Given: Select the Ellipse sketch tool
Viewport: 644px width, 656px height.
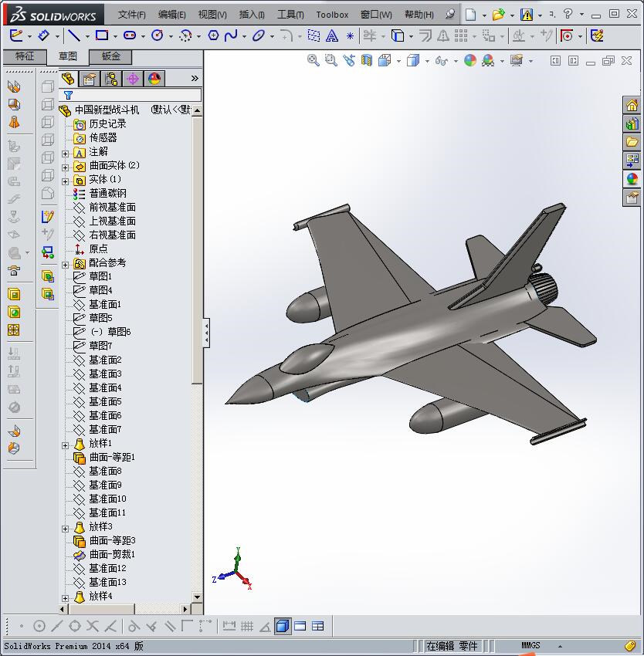Looking at the screenshot, I should pos(259,36).
